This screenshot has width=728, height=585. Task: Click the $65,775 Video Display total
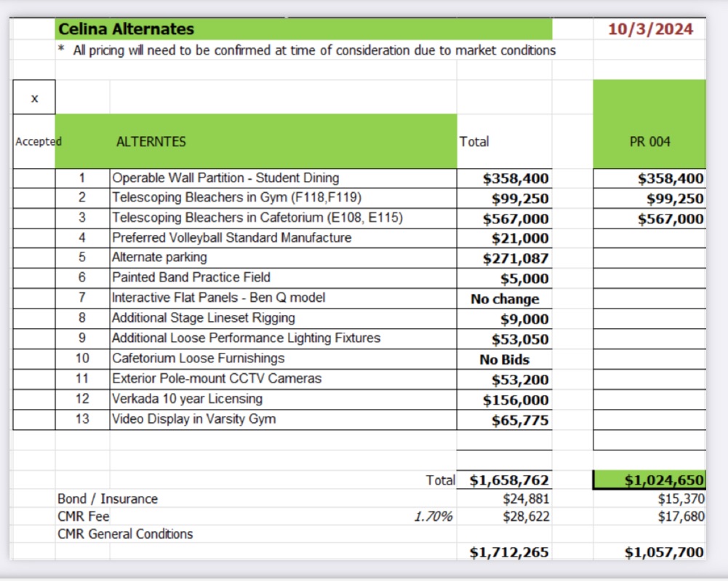(x=516, y=420)
